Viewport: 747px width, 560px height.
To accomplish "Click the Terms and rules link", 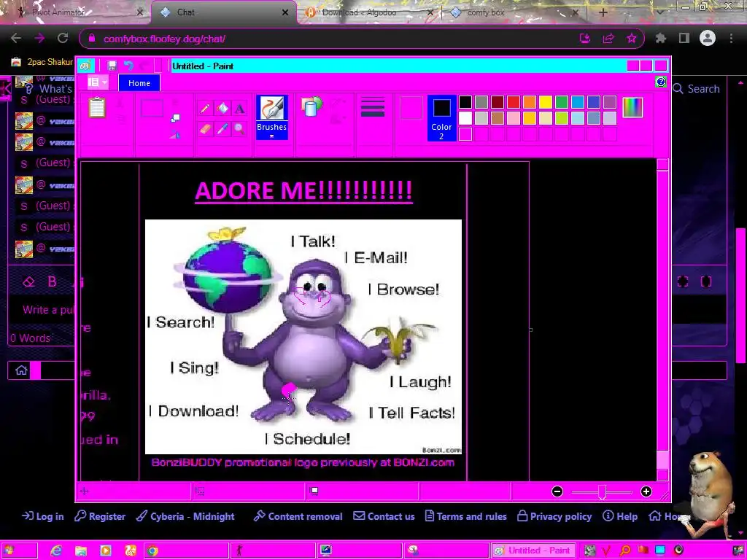I will coord(466,516).
